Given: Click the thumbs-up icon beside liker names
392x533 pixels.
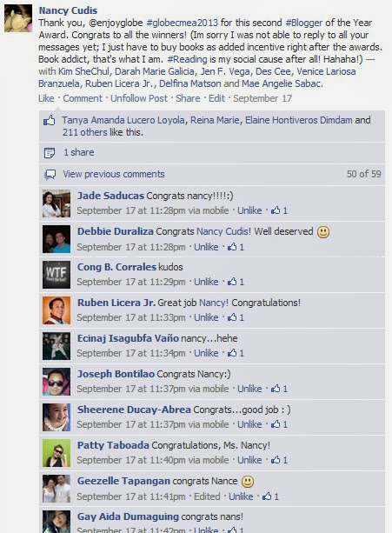Looking at the screenshot, I should pyautogui.click(x=50, y=121).
